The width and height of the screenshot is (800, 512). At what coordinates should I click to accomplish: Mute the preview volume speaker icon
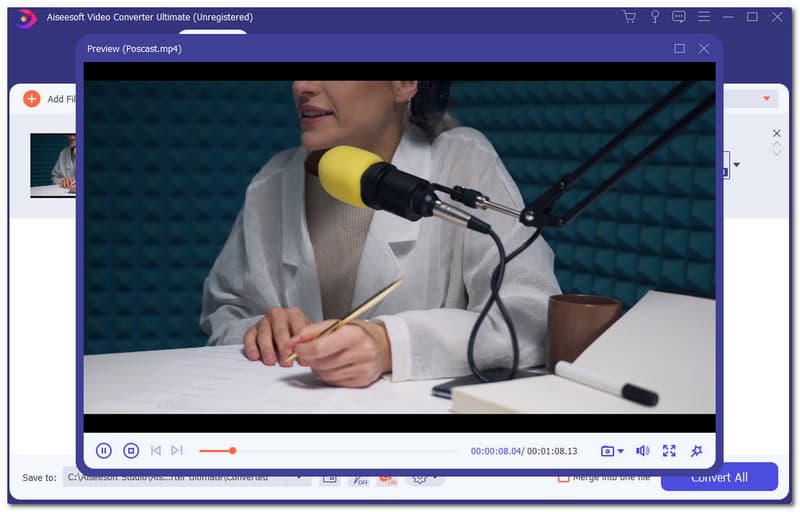click(x=643, y=451)
